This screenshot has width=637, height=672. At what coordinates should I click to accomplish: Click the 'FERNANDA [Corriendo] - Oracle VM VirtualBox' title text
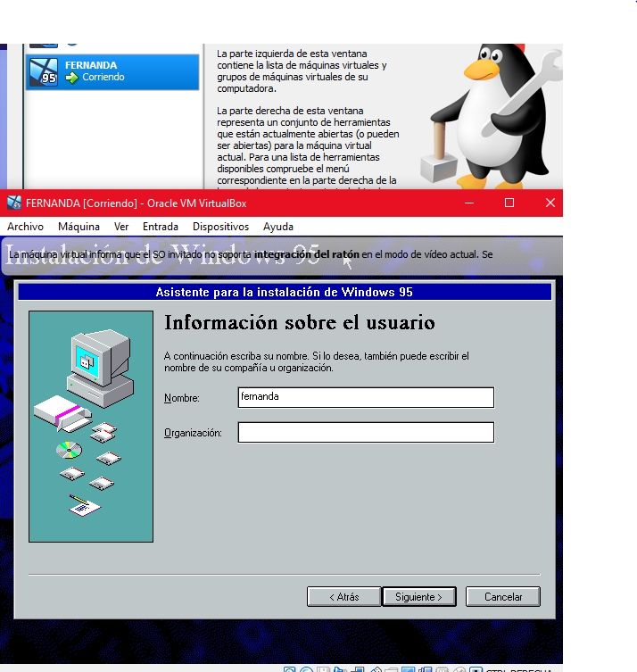pos(136,203)
